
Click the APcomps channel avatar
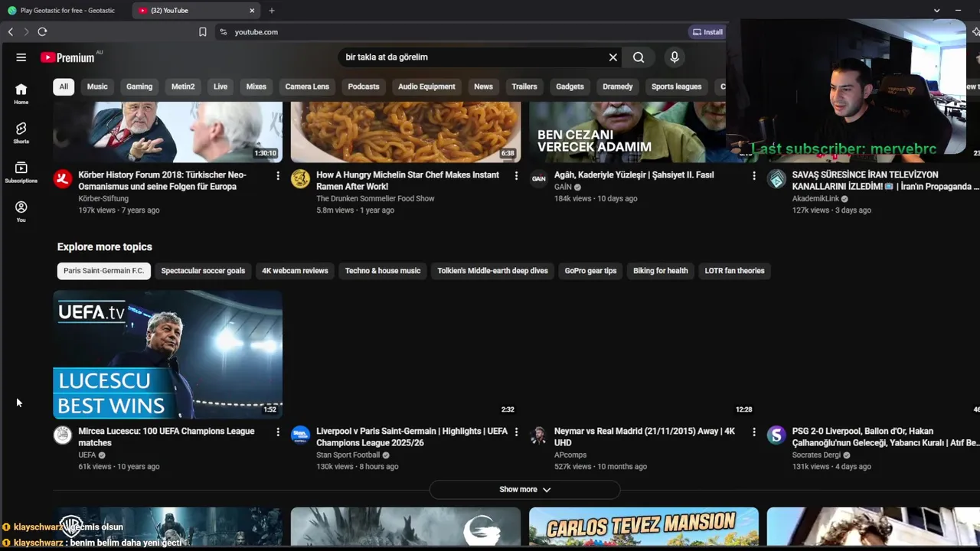pyautogui.click(x=539, y=435)
